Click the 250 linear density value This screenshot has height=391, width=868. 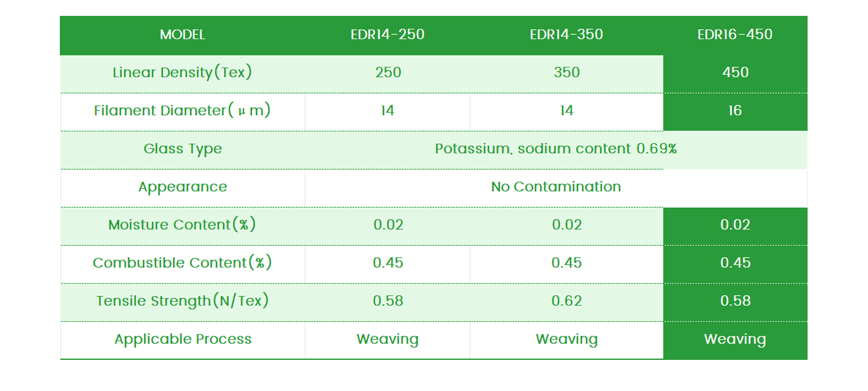[x=388, y=73]
